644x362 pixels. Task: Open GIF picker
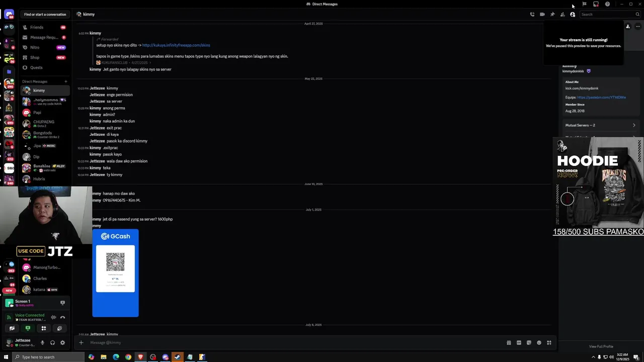[x=519, y=343]
